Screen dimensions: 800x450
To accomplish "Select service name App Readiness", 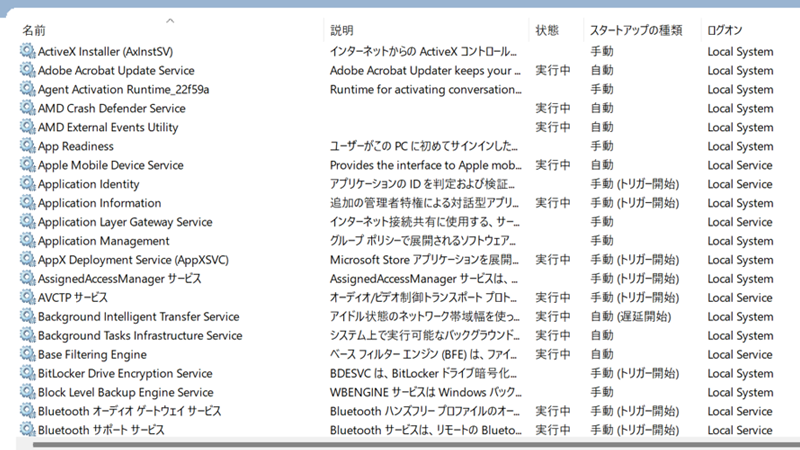I will click(76, 146).
